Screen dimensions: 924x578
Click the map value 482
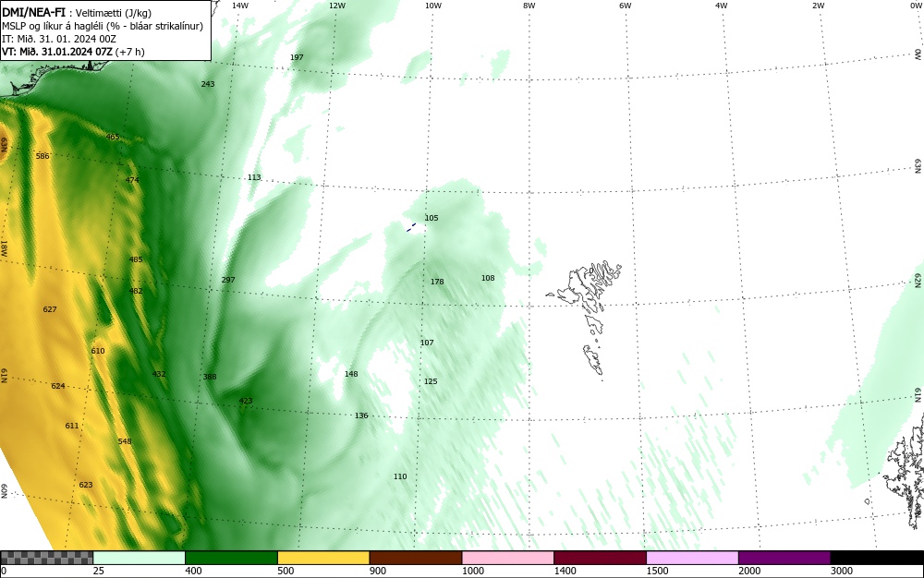point(136,291)
